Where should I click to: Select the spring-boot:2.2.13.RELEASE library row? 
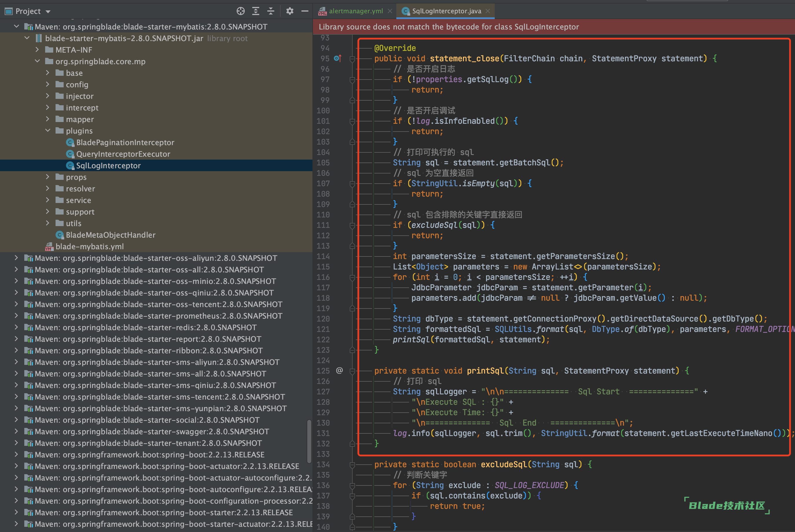coord(156,455)
